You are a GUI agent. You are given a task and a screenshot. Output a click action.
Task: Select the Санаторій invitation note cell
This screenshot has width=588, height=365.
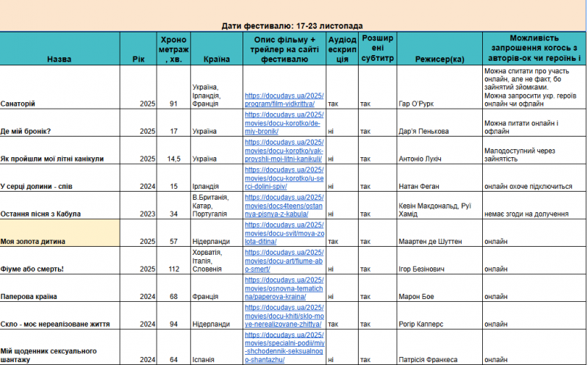click(534, 87)
